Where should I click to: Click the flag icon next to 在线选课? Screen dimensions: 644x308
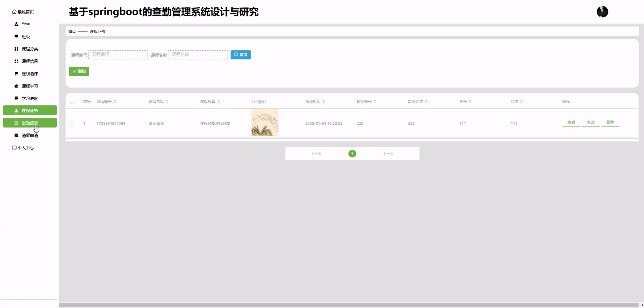[16, 74]
